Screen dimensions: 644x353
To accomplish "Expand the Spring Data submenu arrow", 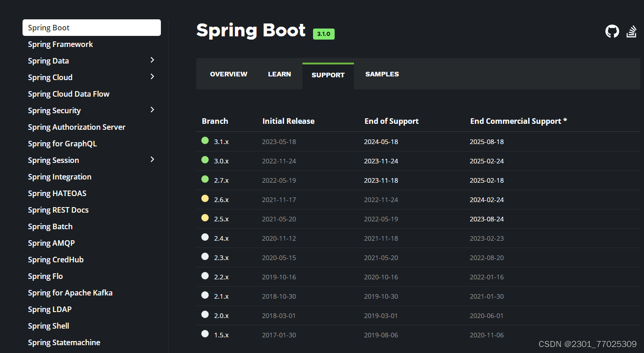I will tap(152, 60).
